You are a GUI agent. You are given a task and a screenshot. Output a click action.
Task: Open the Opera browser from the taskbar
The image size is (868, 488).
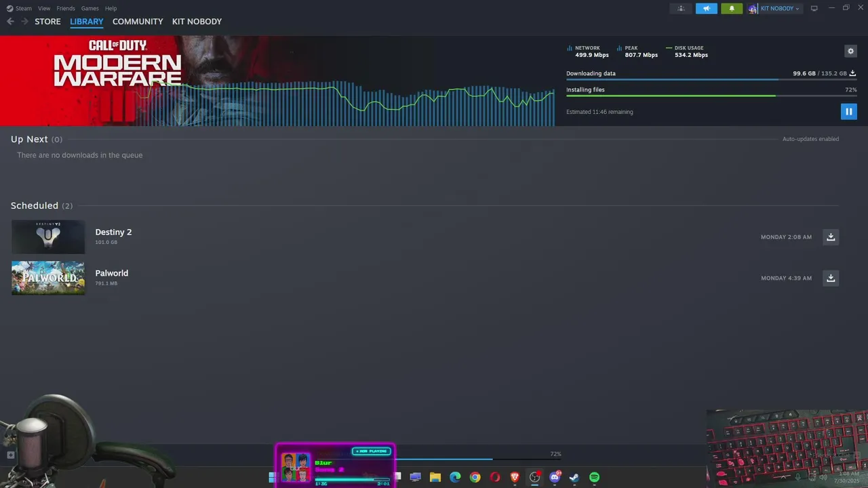495,477
